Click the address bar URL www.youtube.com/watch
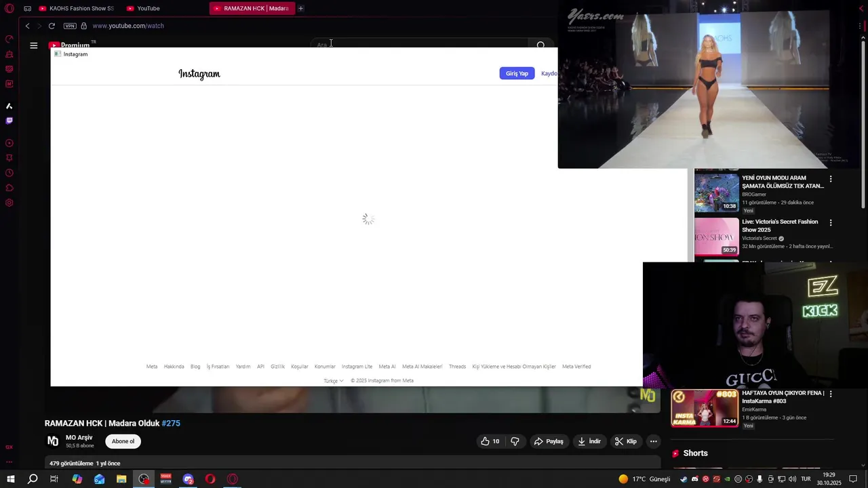The width and height of the screenshot is (868, 488). 128,26
